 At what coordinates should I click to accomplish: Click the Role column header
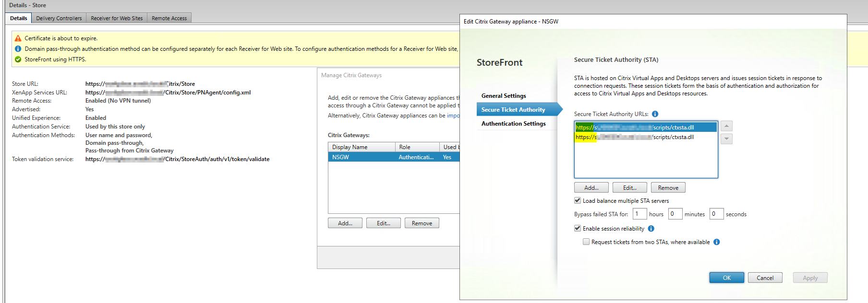pyautogui.click(x=417, y=147)
